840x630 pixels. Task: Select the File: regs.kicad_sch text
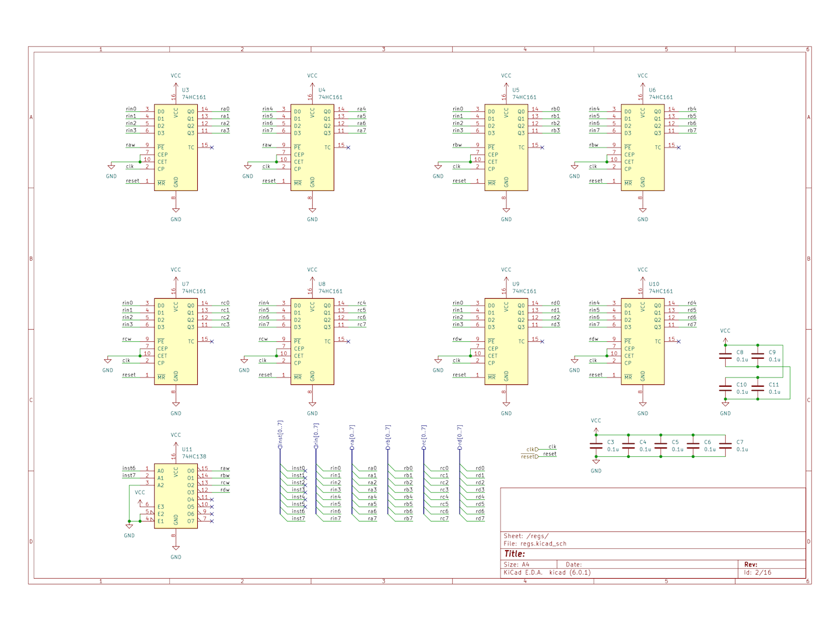click(x=535, y=544)
